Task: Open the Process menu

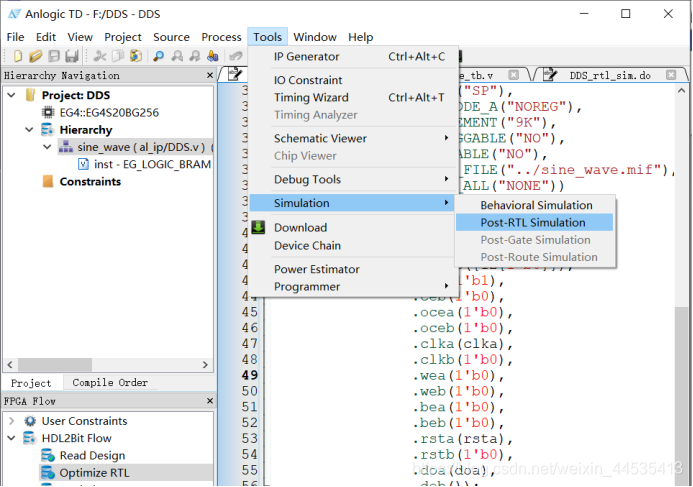Action: point(221,37)
